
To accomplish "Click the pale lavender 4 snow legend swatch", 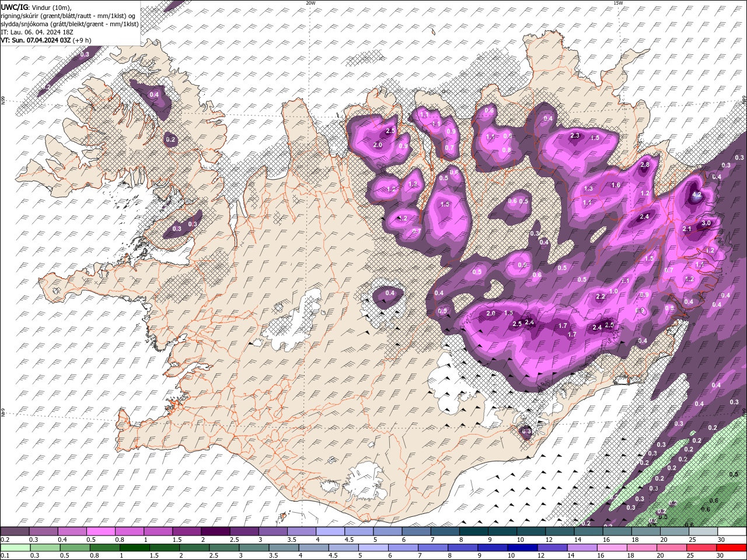I will coord(330,531).
